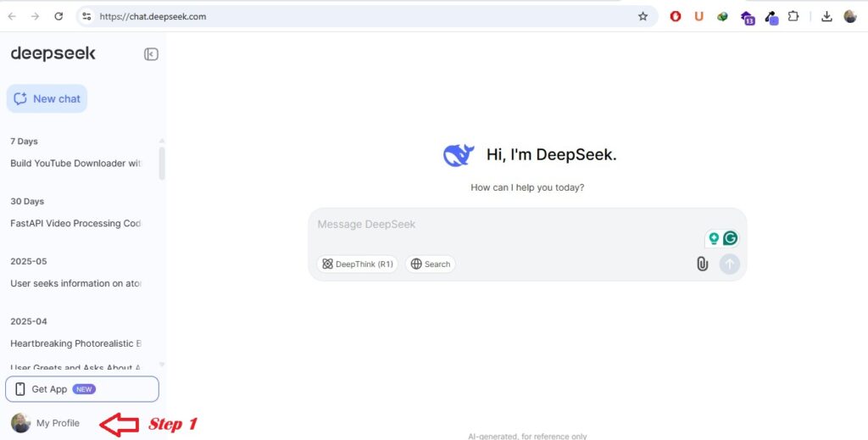Go back in browser
The height and width of the screenshot is (440, 868).
(12, 17)
